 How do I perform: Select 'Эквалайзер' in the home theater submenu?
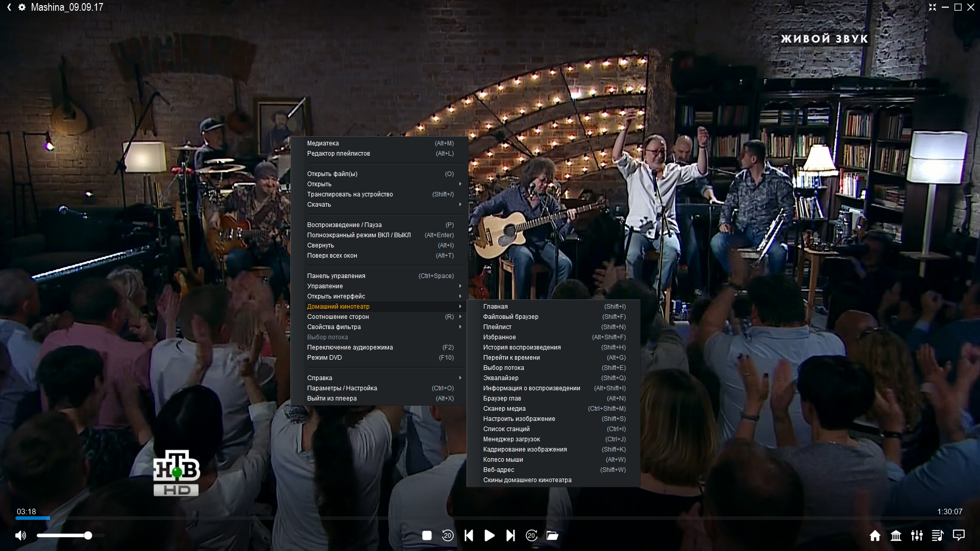point(501,378)
